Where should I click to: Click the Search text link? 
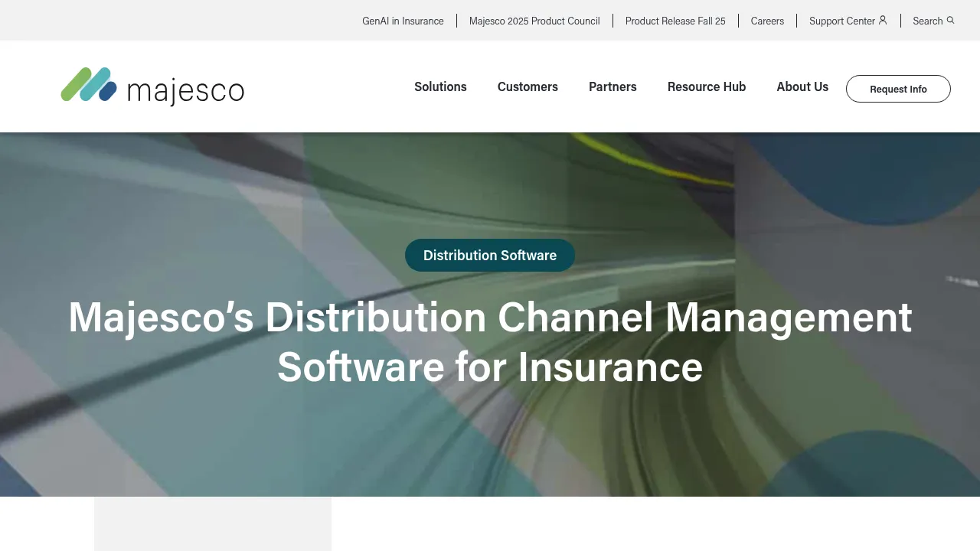coord(928,21)
